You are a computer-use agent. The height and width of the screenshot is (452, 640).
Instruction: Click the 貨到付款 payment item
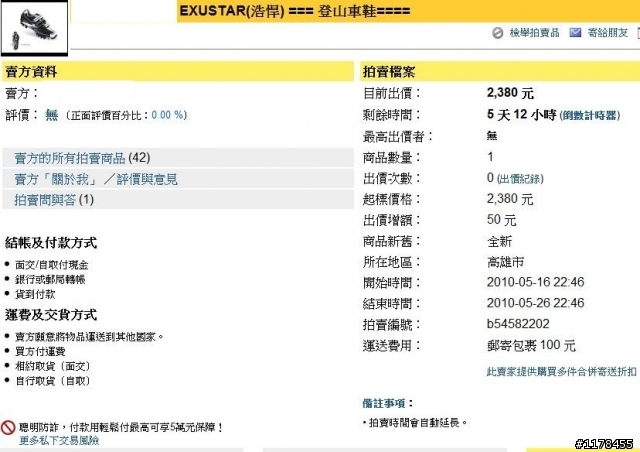click(x=35, y=294)
